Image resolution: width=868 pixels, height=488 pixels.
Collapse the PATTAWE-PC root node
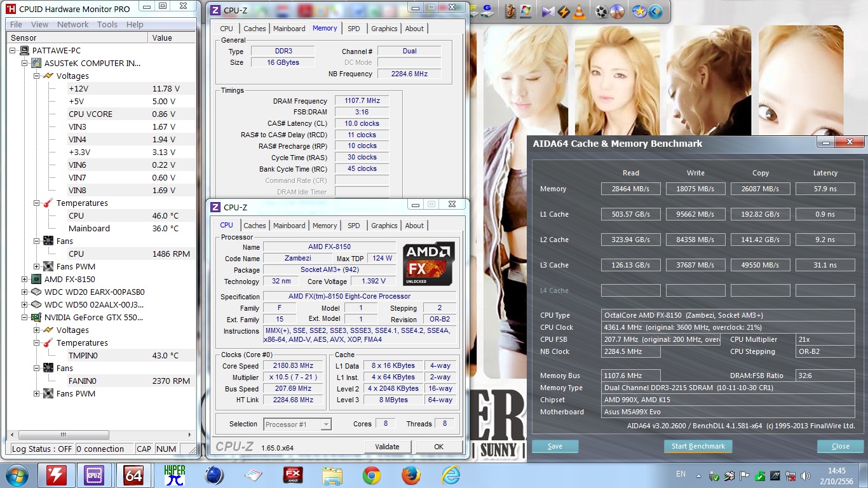click(13, 50)
